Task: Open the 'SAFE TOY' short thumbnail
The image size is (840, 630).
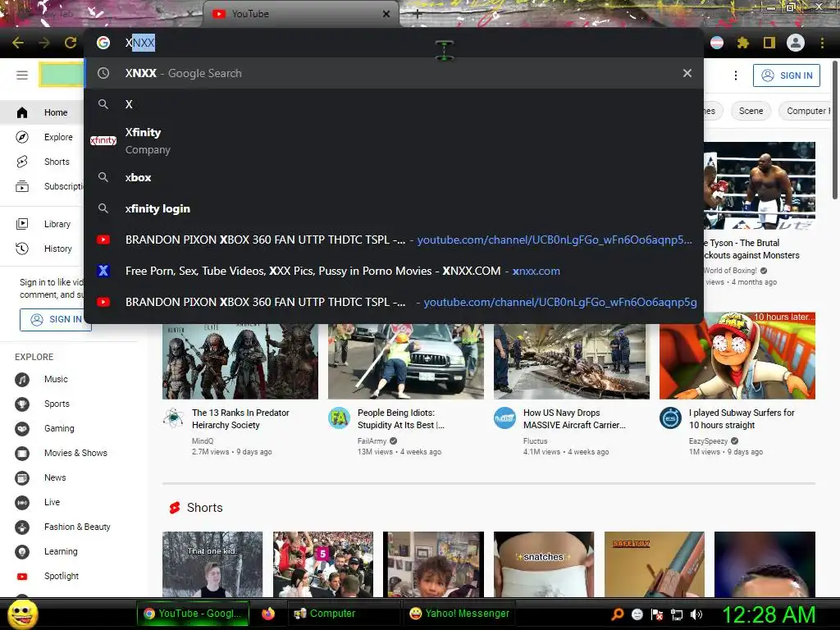Action: 654,564
